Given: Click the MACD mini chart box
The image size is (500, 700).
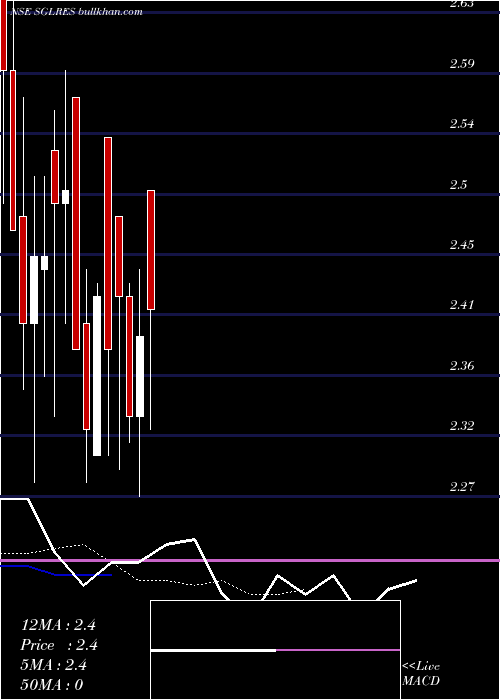Looking at the screenshot, I should click(275, 650).
